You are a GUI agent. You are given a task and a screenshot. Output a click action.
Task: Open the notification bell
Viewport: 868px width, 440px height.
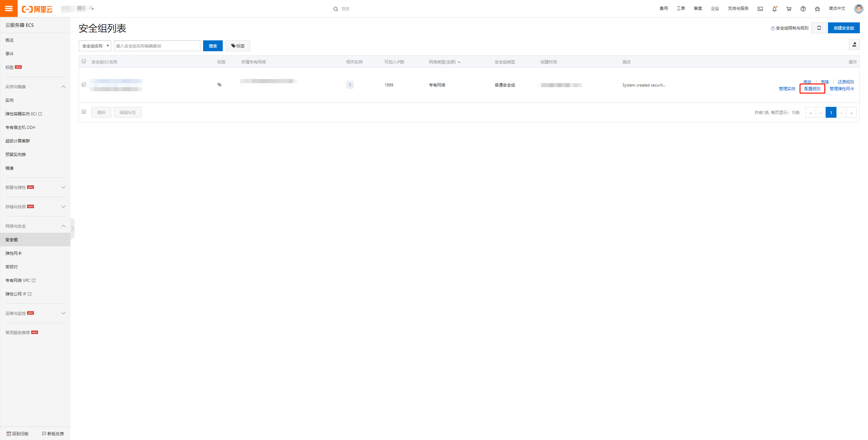[x=774, y=9]
